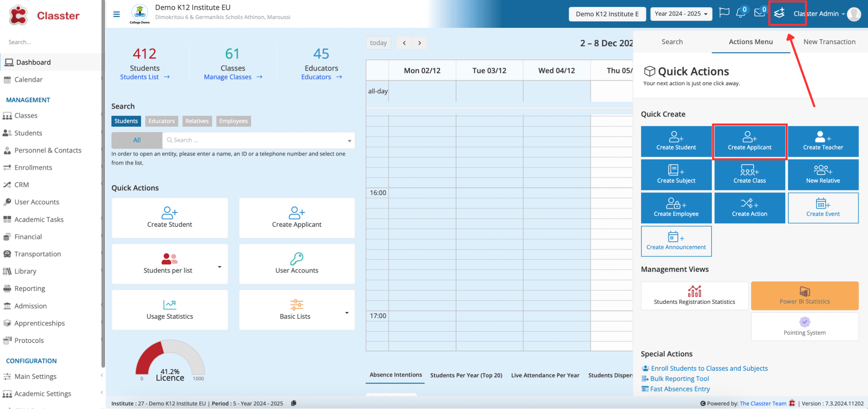Image resolution: width=868 pixels, height=409 pixels.
Task: Click Create Event tile
Action: click(823, 208)
